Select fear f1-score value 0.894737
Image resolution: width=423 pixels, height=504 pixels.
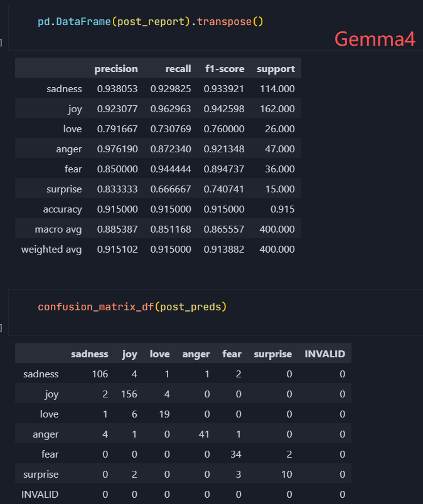[224, 169]
